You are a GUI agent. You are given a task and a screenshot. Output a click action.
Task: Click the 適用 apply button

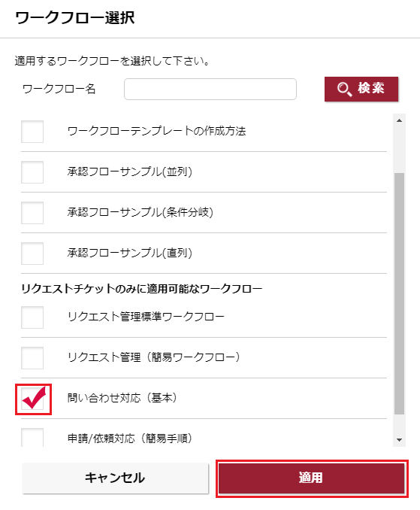(312, 478)
